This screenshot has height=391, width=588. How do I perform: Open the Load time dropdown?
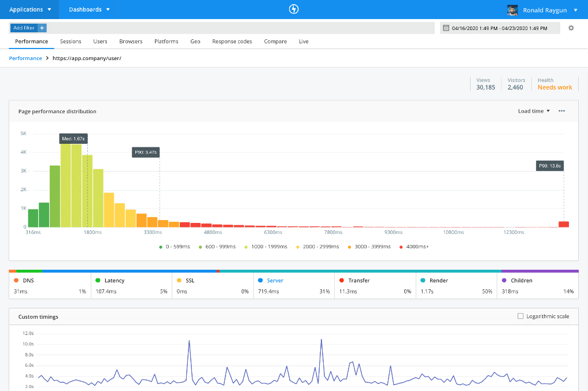(x=532, y=111)
